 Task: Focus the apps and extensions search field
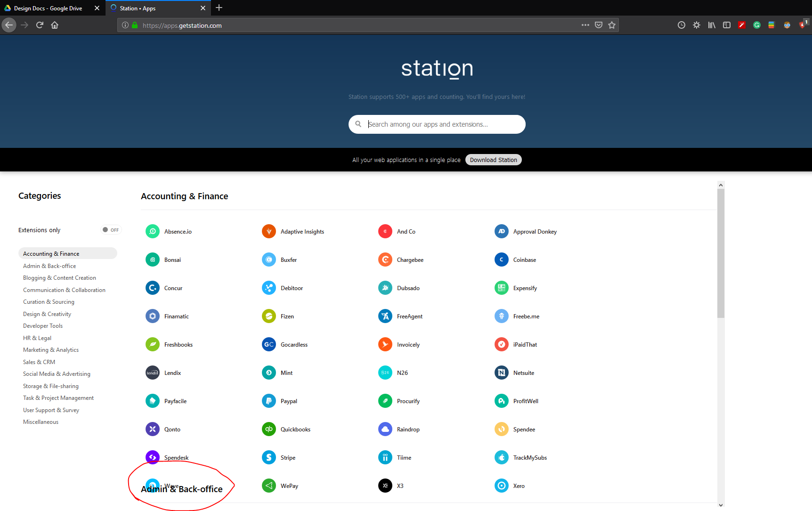pos(443,124)
